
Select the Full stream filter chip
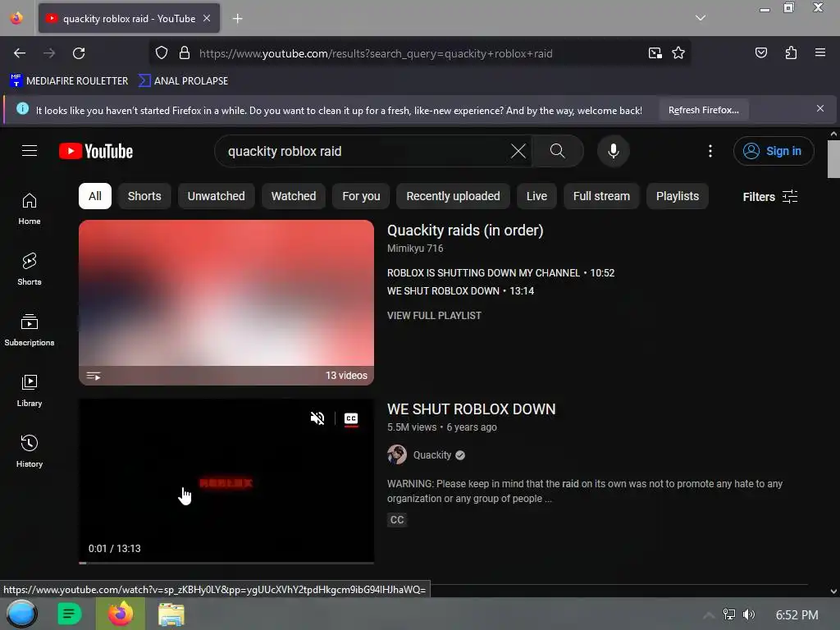click(601, 196)
